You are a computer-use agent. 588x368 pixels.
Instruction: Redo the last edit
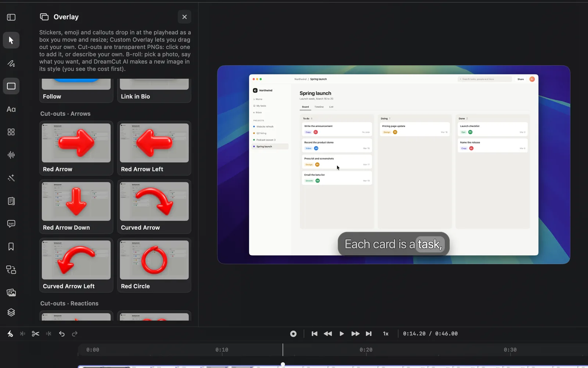pos(75,334)
